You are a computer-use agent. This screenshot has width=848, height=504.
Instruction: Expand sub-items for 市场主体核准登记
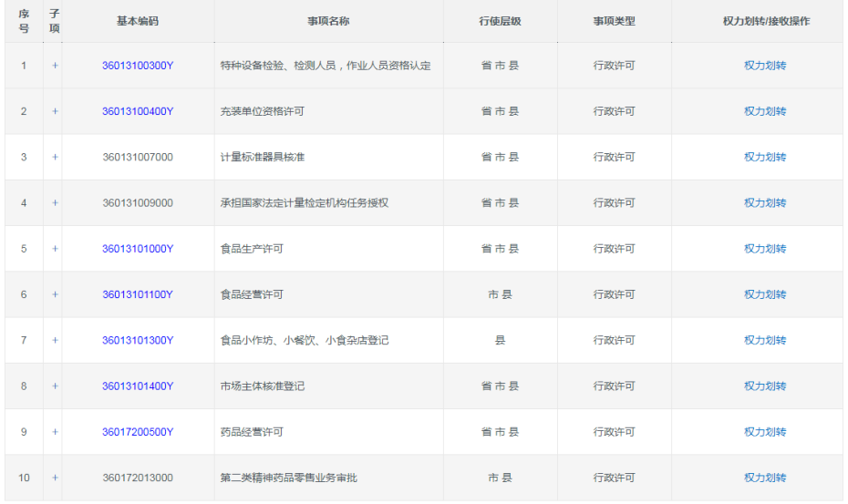coord(55,386)
